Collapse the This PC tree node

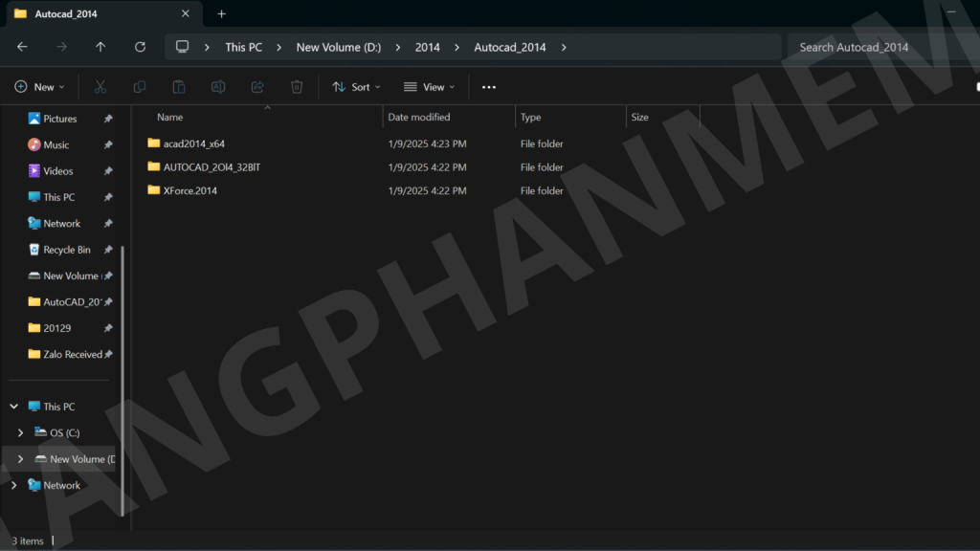tap(13, 407)
